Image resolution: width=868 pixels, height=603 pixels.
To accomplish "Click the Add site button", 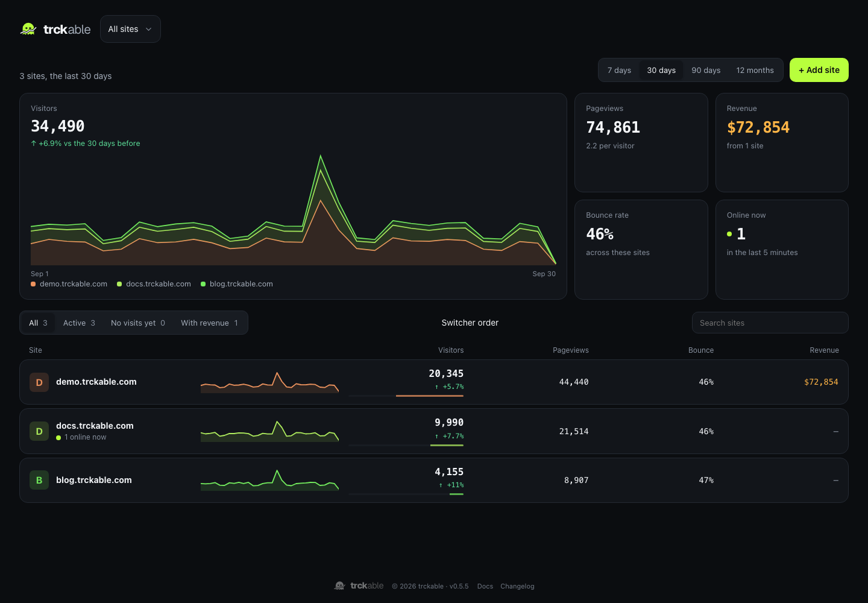I will point(819,70).
